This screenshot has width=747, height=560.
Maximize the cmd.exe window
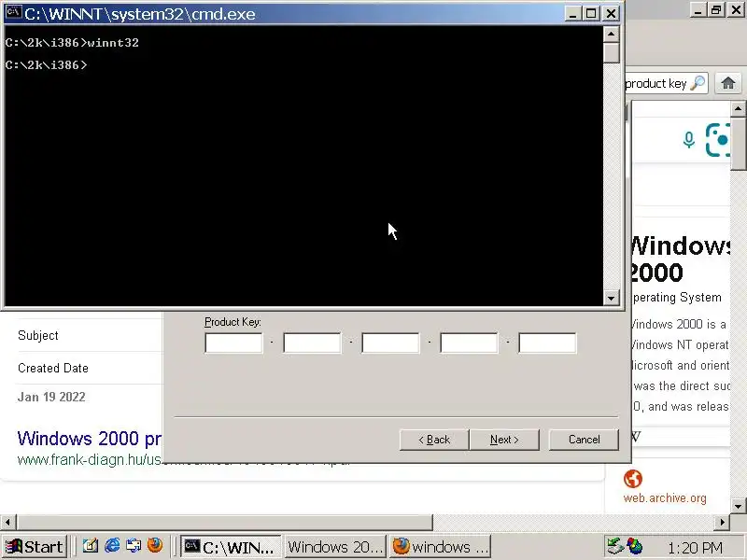591,13
